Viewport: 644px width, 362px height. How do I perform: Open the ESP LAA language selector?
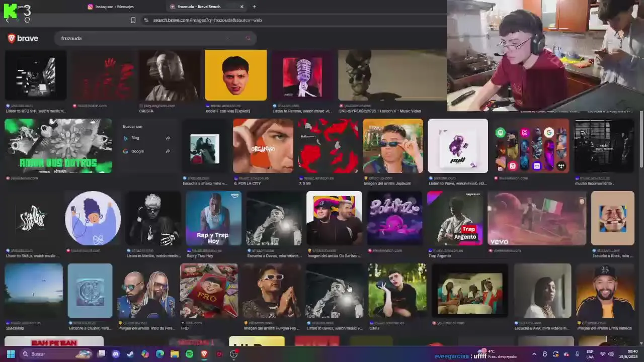(x=590, y=354)
